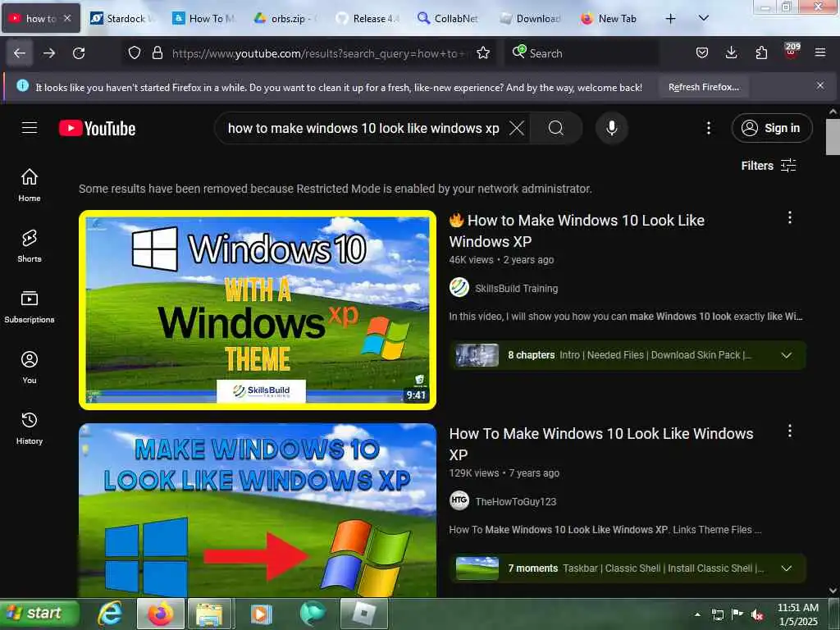
Task: Open video title How to Make Windows 10 Look Like Windows XP by SkillsBuild
Action: tap(577, 231)
